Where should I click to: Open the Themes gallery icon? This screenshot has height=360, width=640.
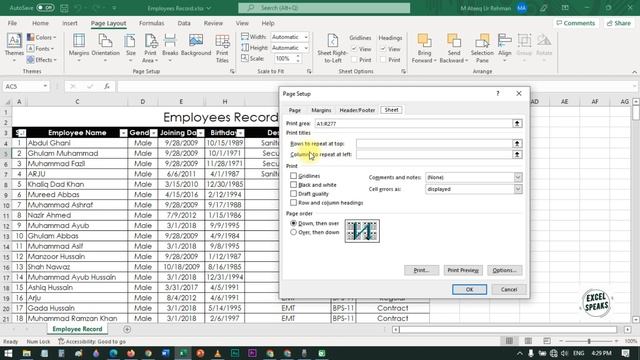click(14, 41)
